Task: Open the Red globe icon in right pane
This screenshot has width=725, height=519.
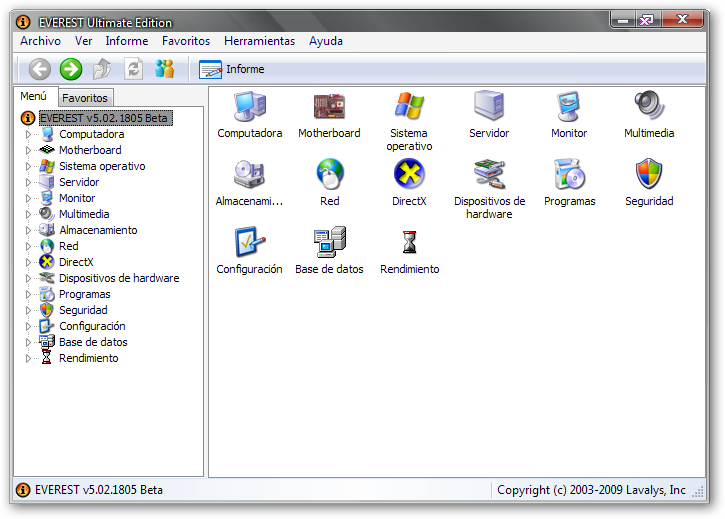Action: (x=330, y=174)
